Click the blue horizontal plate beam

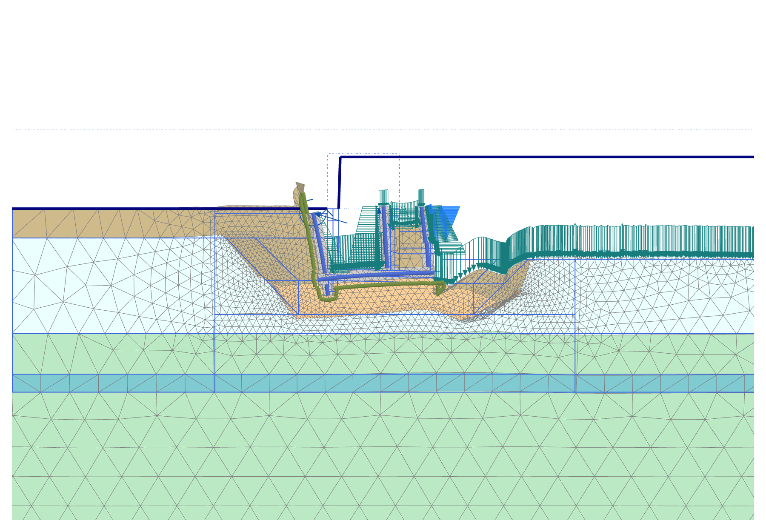click(x=377, y=275)
